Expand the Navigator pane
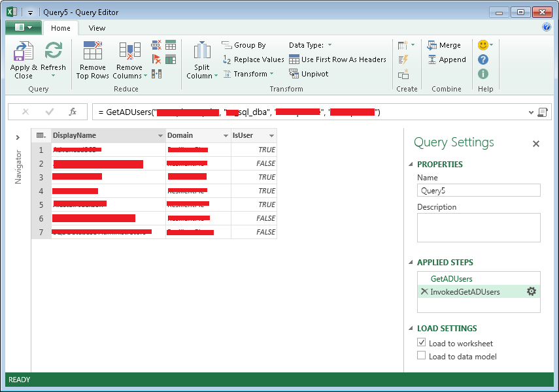The height and width of the screenshot is (392, 559). pos(18,137)
